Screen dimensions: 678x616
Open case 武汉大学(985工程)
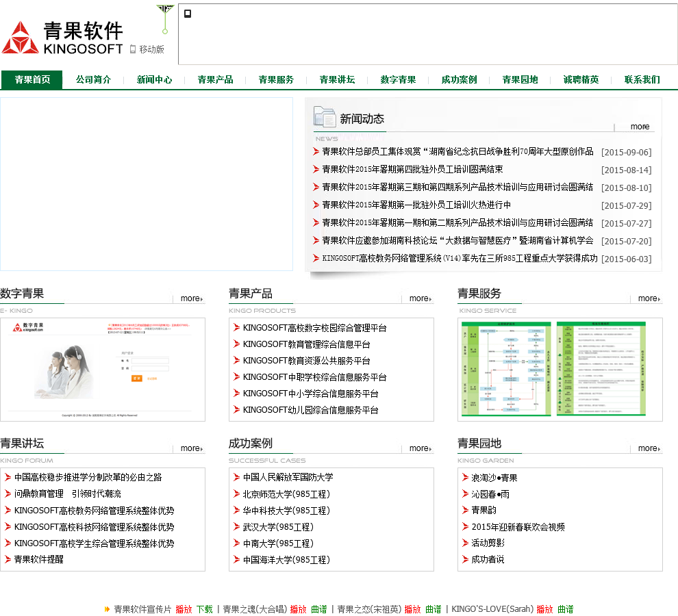(x=279, y=527)
